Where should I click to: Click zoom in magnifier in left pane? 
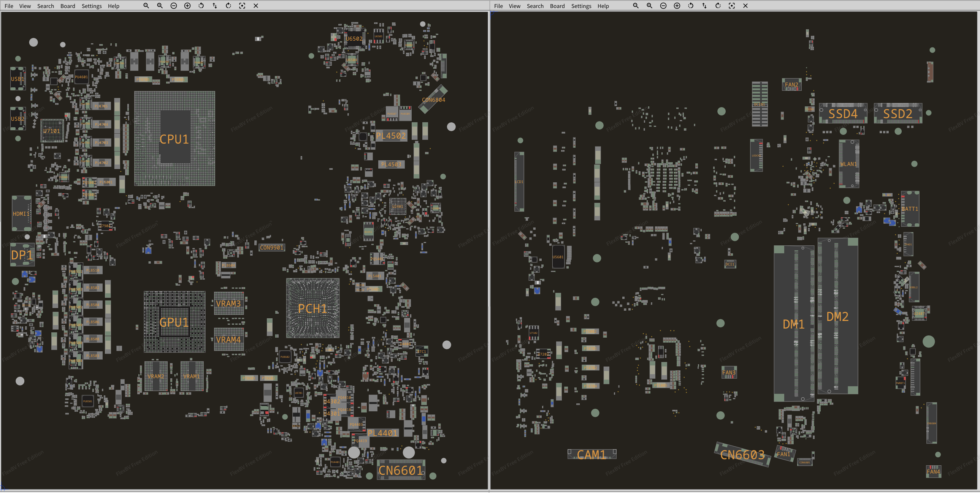(x=160, y=6)
